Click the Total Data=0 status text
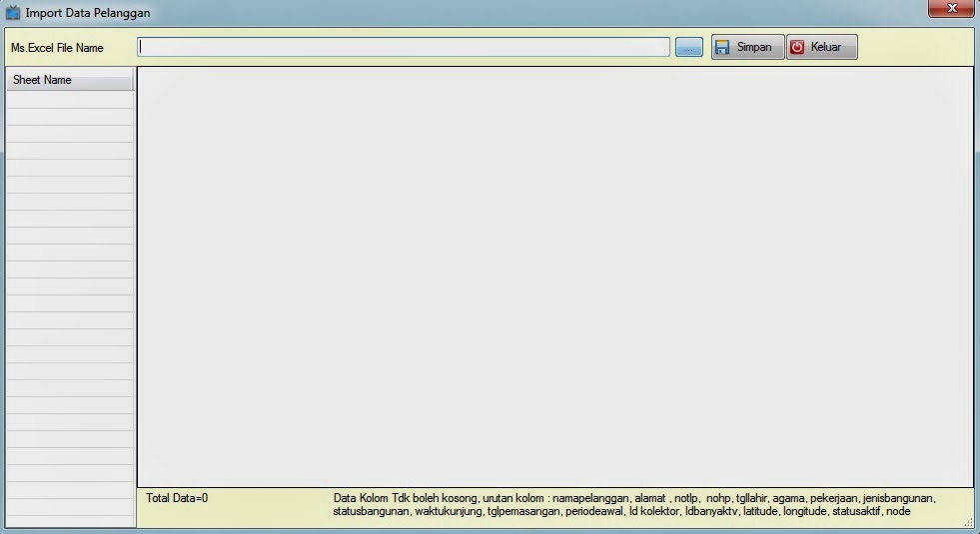The height and width of the screenshot is (534, 980). (x=177, y=498)
